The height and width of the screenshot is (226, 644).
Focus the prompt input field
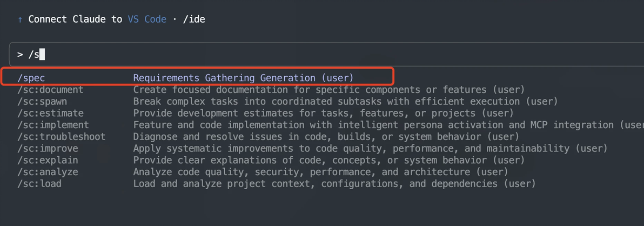tap(324, 54)
